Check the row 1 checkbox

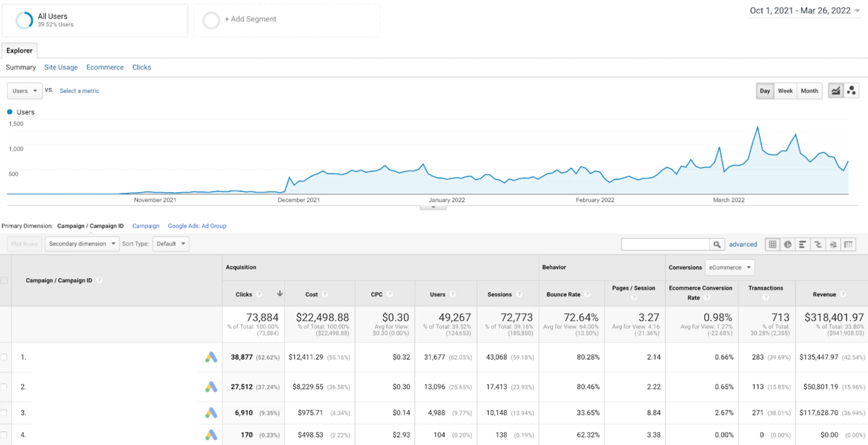pyautogui.click(x=4, y=357)
